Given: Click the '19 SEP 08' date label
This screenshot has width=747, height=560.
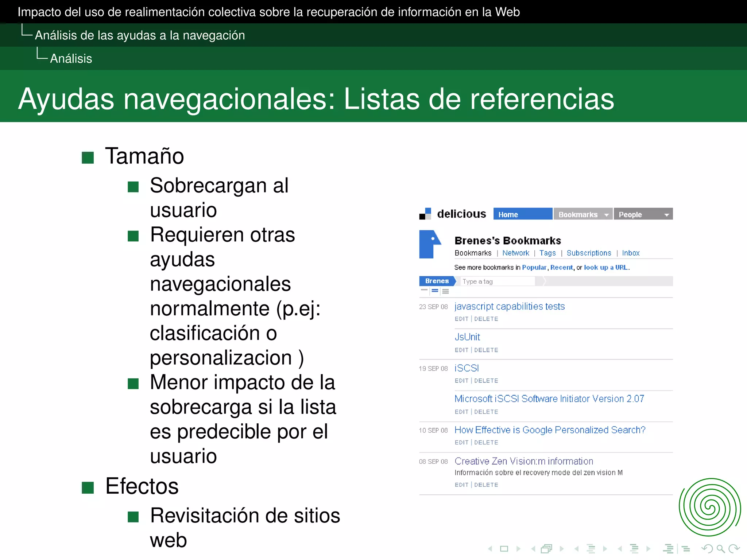Looking at the screenshot, I should click(x=433, y=369).
